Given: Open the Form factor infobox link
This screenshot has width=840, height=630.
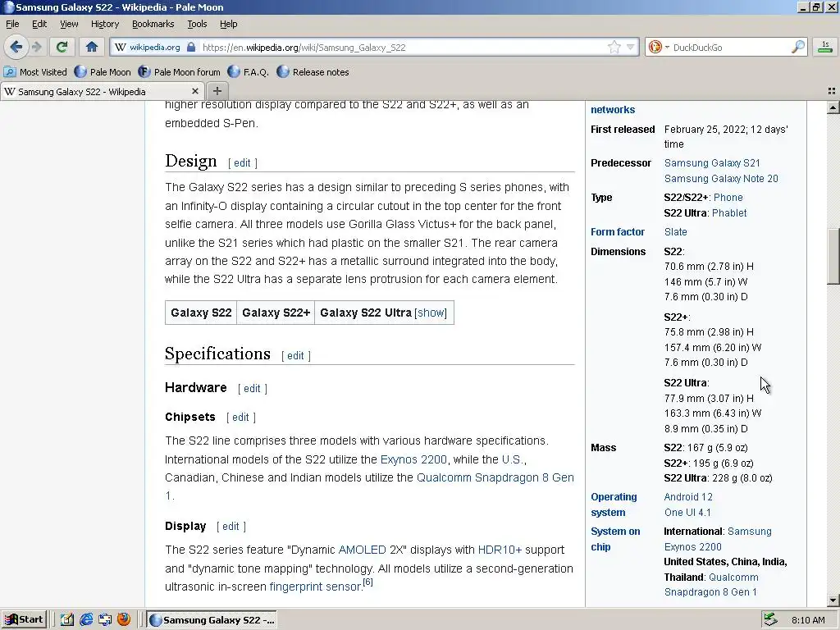Looking at the screenshot, I should 618,232.
